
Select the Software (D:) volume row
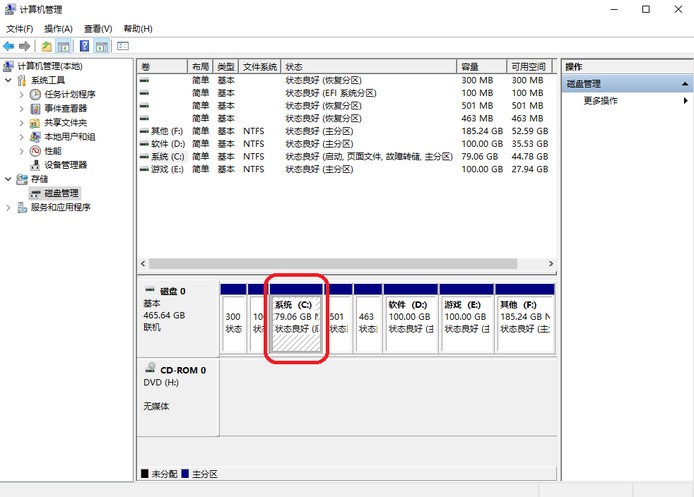tap(344, 144)
